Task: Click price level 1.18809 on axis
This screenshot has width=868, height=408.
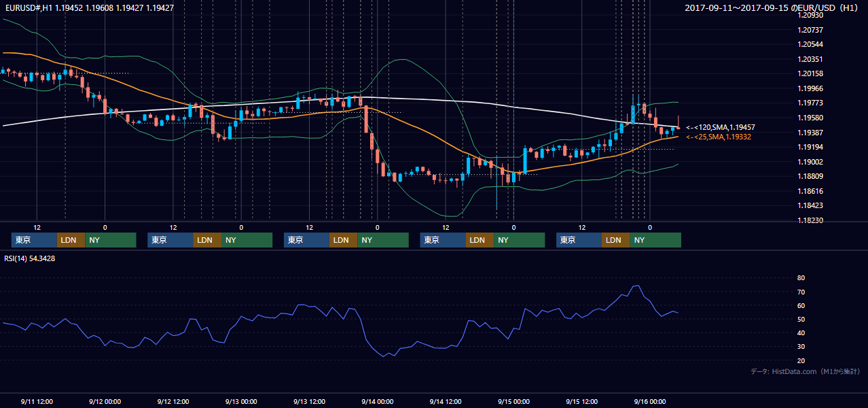Action: pyautogui.click(x=810, y=177)
